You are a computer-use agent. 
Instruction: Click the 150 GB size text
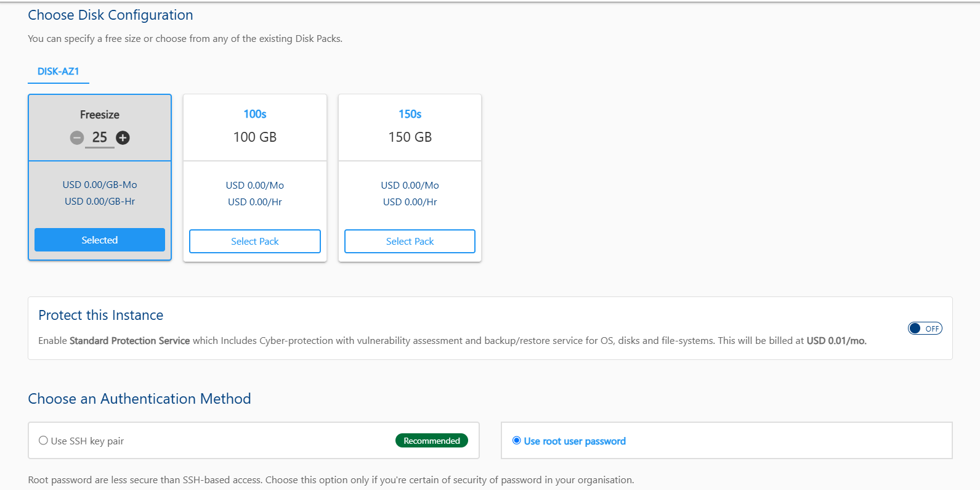410,137
